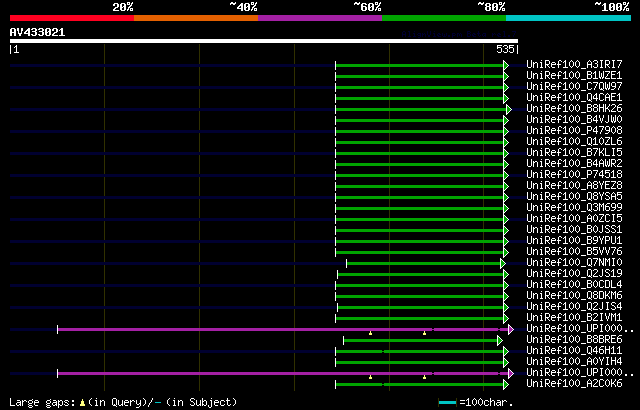Click the green alignment bar for UniRef100_P47908
The height and width of the screenshot is (410, 640).
tap(420, 131)
